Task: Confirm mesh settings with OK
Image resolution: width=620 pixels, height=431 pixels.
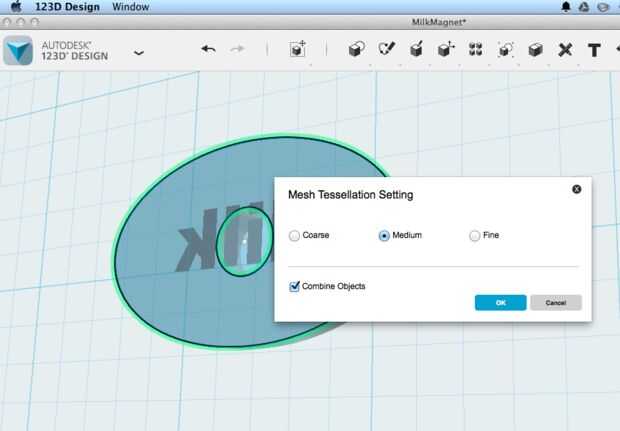Action: (501, 302)
